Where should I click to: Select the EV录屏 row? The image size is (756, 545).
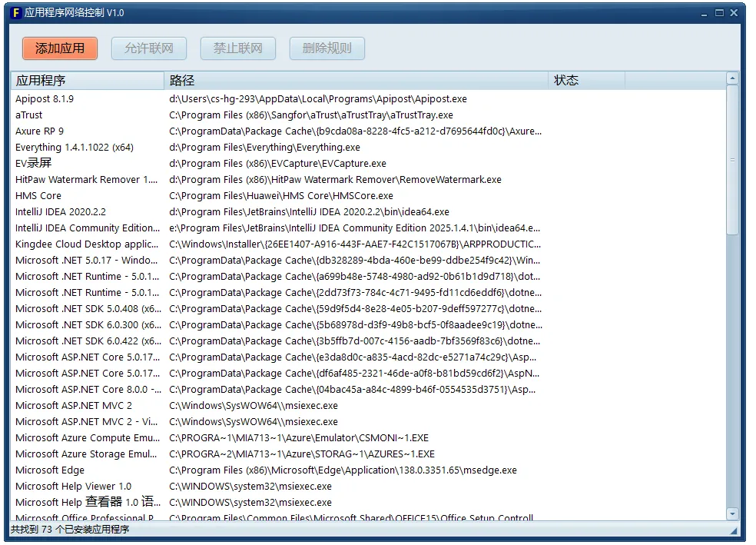coord(368,164)
